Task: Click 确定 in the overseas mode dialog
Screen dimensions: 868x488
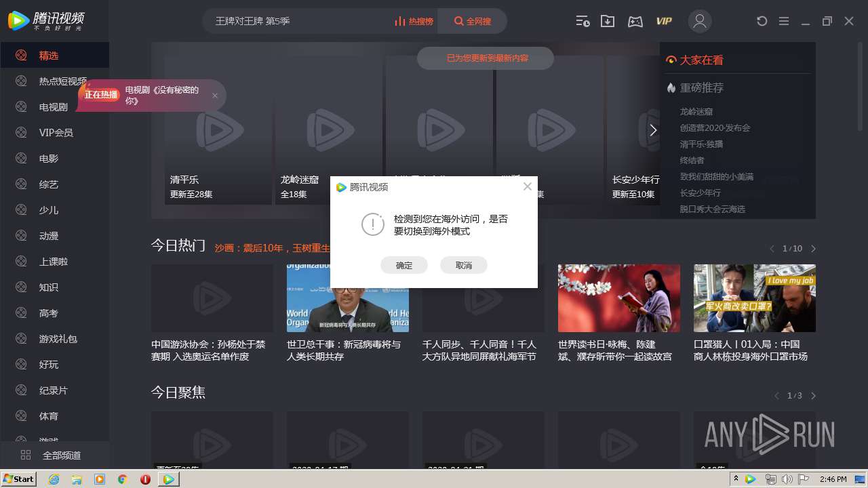Action: pyautogui.click(x=404, y=265)
